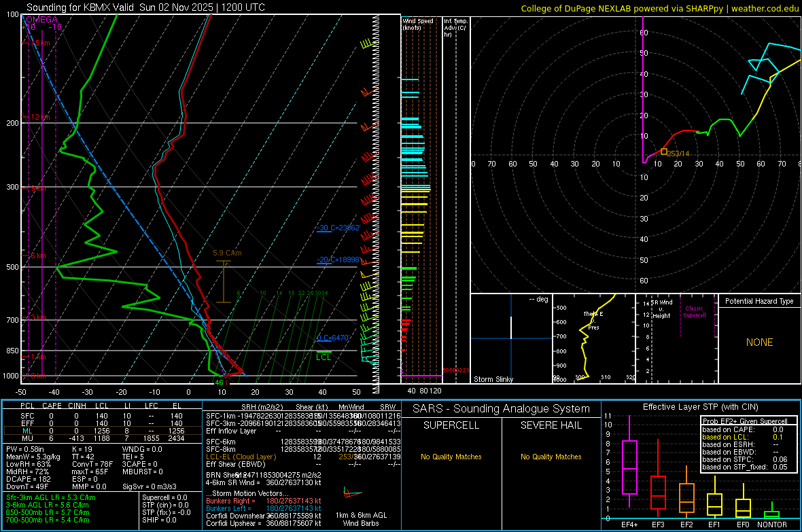Viewport: 802px width, 532px height.
Task: Select the SFC parcel row
Action: pyautogui.click(x=102, y=416)
